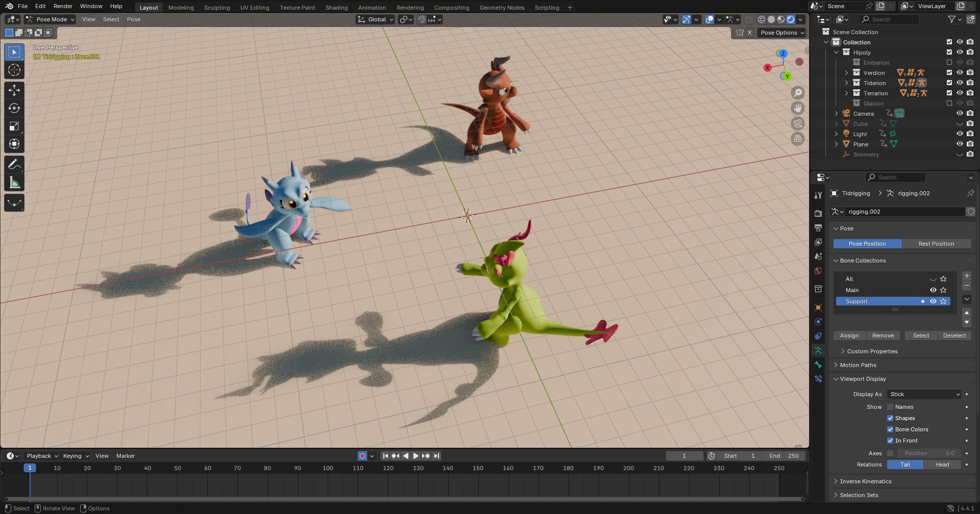Click the End frame 250 field
The width and height of the screenshot is (980, 514).
[x=783, y=456]
